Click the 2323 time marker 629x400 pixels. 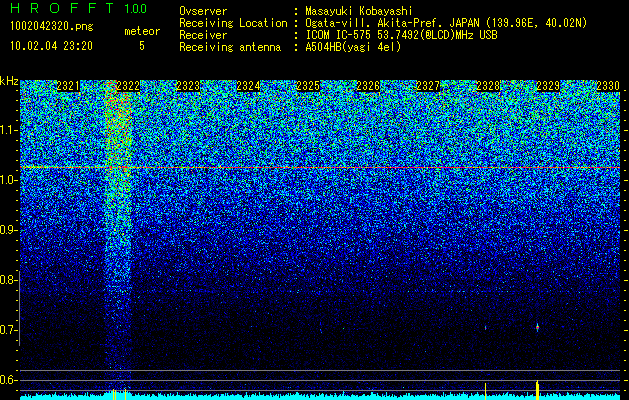[x=188, y=86]
